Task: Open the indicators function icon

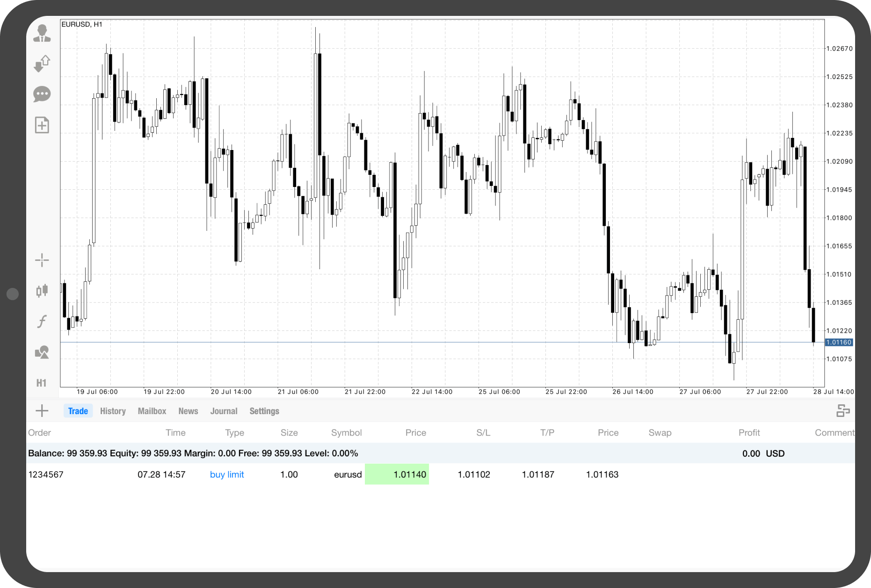Action: click(x=42, y=321)
